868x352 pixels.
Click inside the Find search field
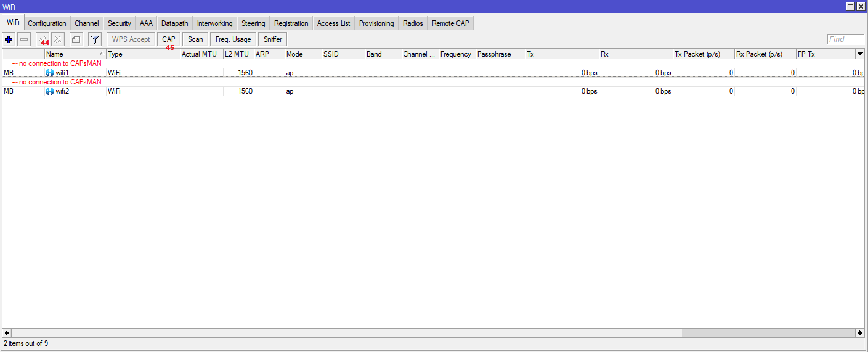pos(845,39)
